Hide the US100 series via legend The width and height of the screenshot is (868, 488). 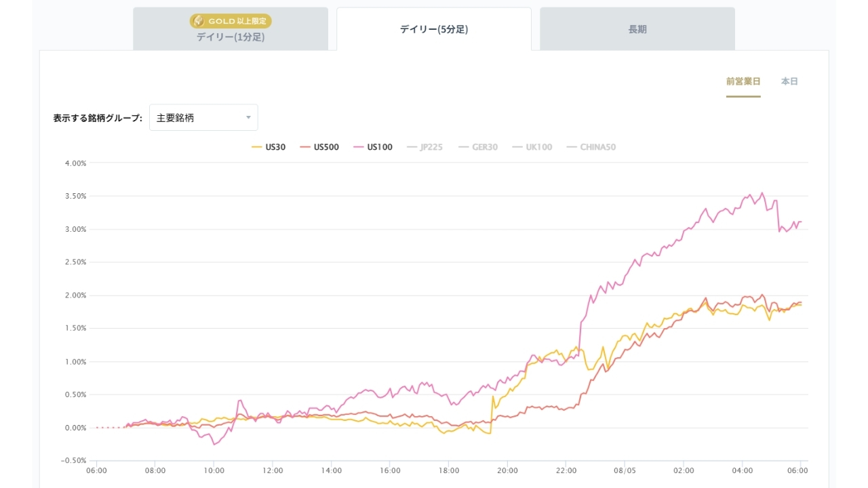click(x=373, y=147)
